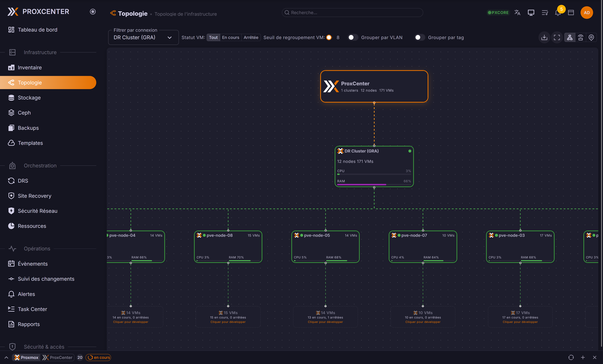Click the orange 'en cours' tasks badge
The width and height of the screenshot is (603, 364).
[x=98, y=357]
